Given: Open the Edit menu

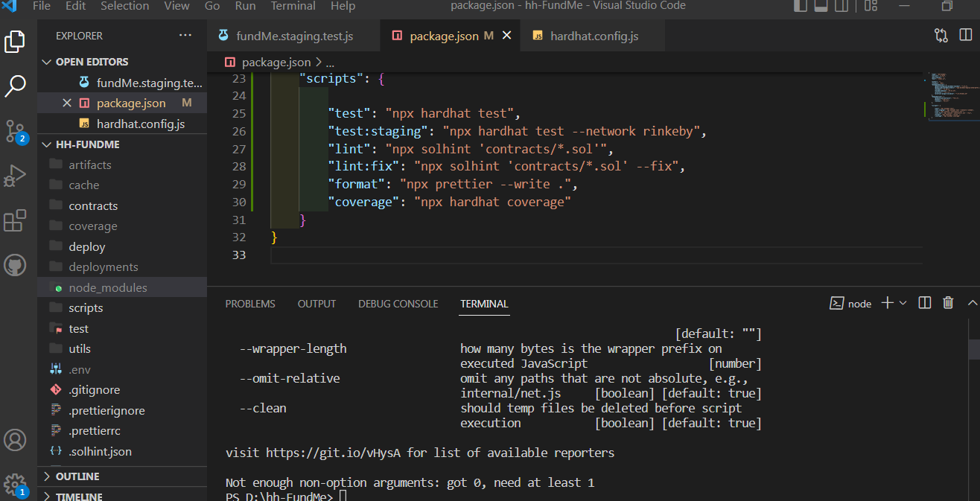Looking at the screenshot, I should [76, 6].
